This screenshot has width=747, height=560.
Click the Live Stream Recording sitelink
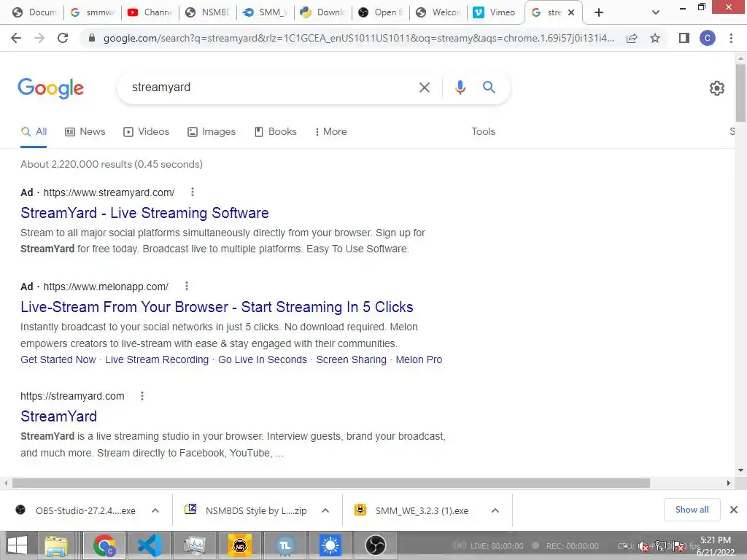(157, 359)
